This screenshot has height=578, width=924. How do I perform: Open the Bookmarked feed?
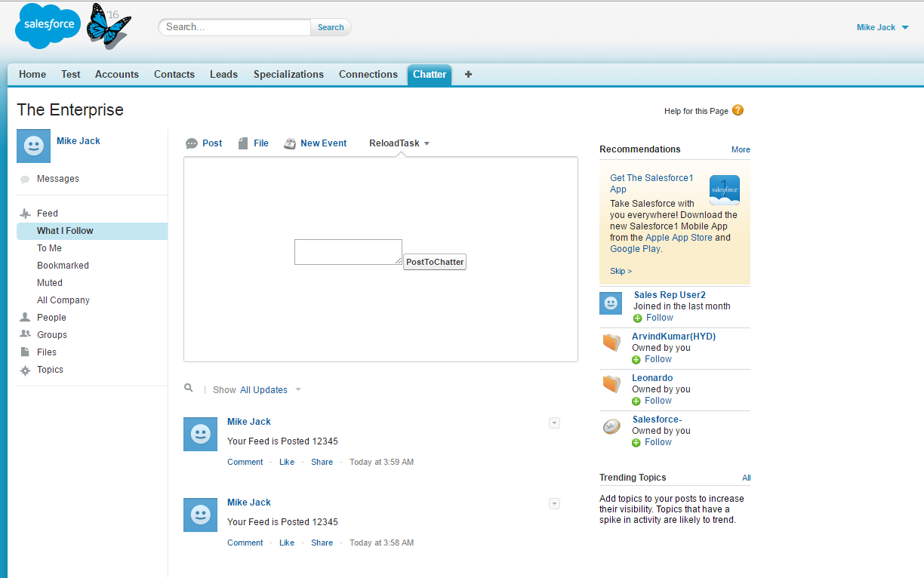point(63,266)
